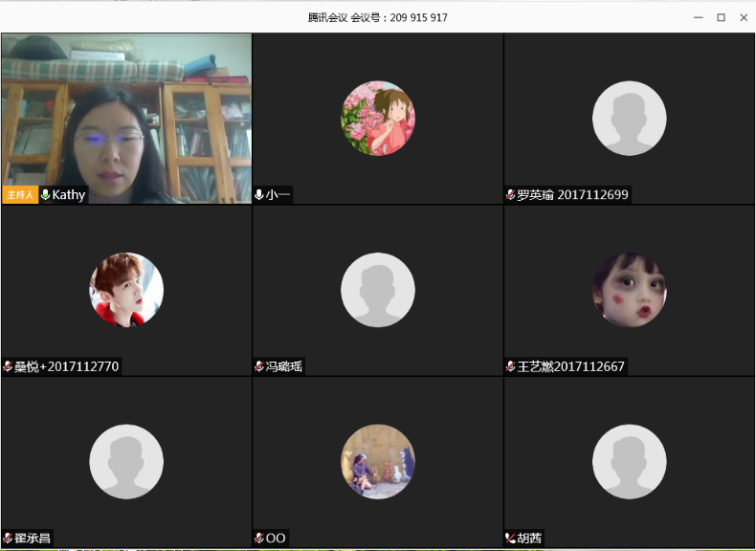Click the muted mic icon for 桑悦+2017112770

pos(8,366)
